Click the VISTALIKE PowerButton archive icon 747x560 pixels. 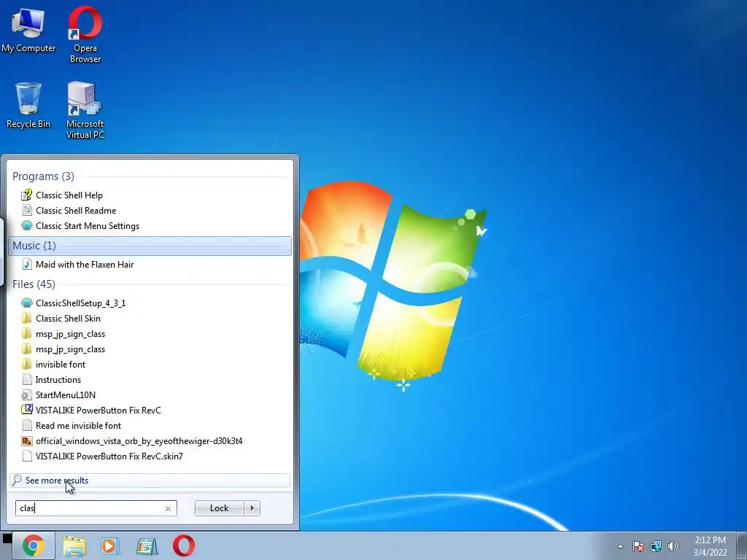pos(27,410)
